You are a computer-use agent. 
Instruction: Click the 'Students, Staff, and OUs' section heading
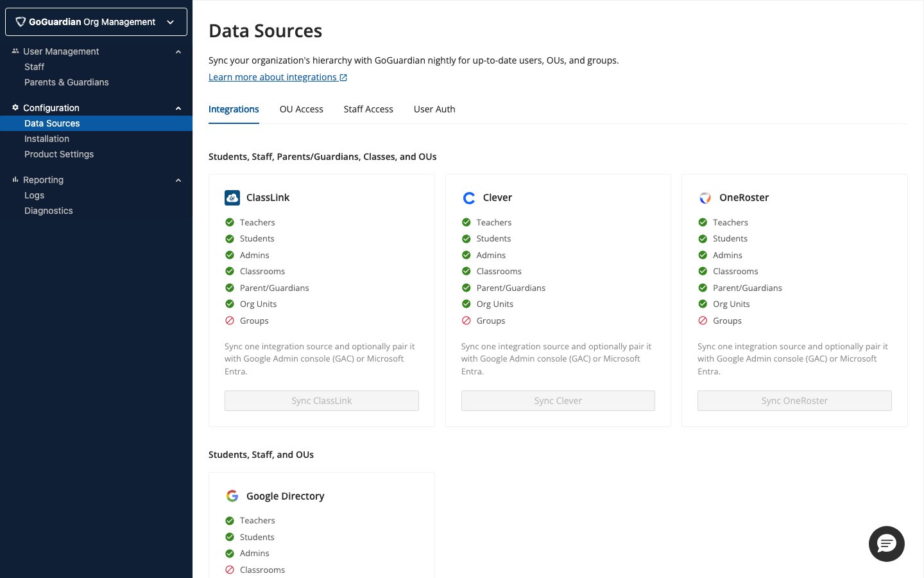(261, 455)
